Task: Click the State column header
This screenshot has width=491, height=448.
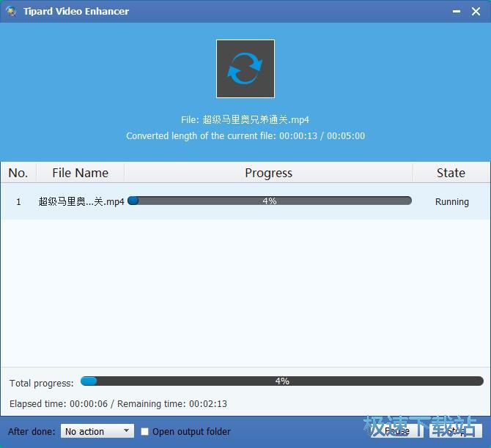Action: tap(451, 173)
